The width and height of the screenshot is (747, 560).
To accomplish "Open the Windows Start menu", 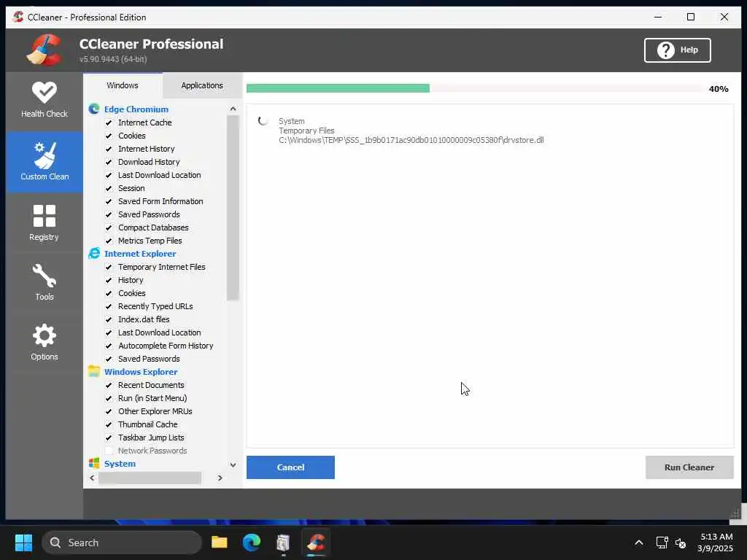I will pyautogui.click(x=23, y=542).
